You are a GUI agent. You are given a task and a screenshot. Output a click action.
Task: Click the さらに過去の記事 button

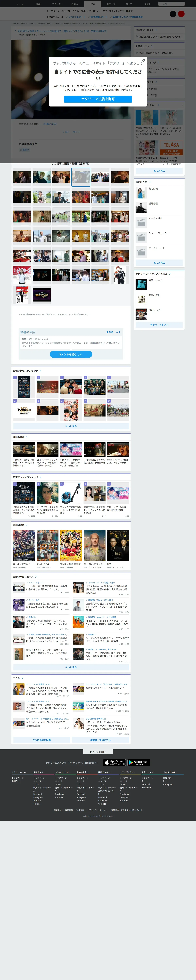(x=41, y=740)
